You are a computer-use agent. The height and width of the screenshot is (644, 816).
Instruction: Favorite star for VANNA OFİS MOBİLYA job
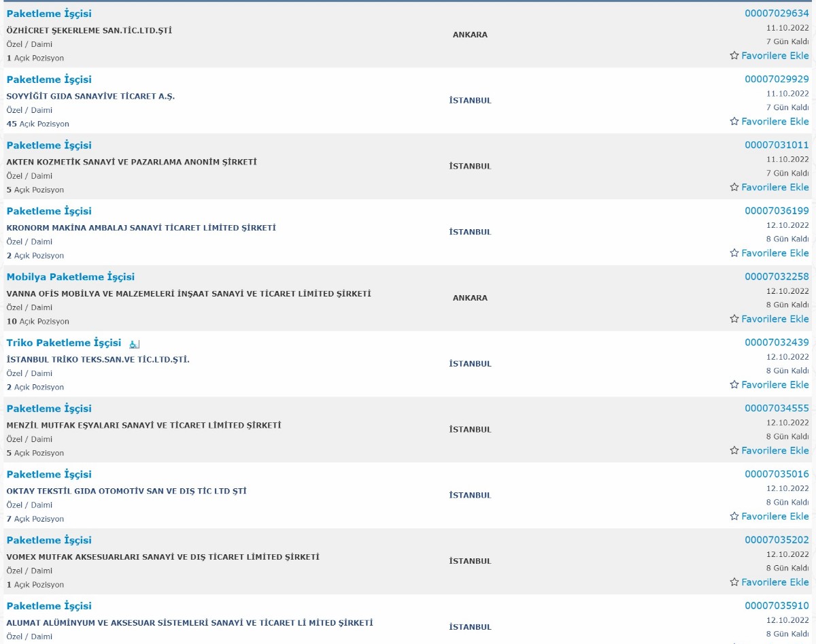734,319
